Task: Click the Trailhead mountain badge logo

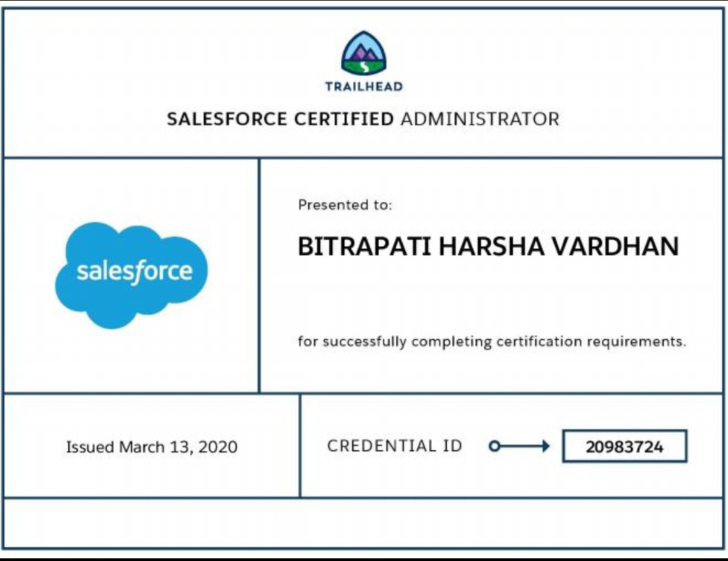Action: coord(364,53)
